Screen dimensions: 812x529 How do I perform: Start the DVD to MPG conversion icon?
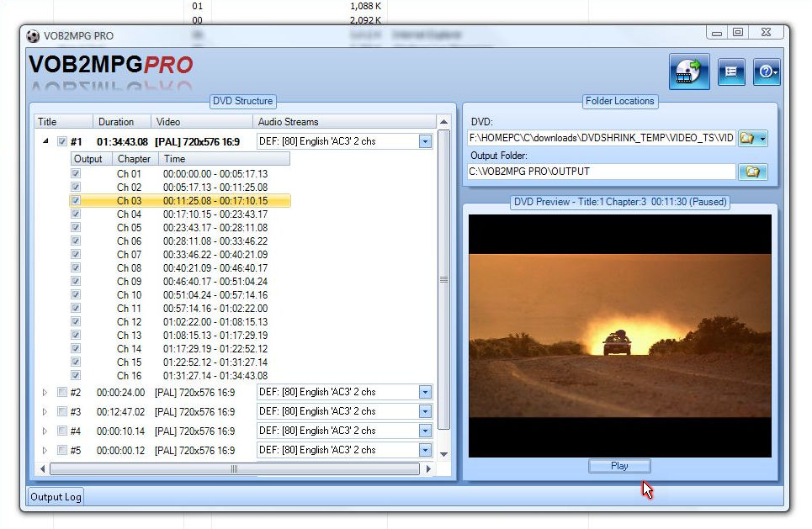689,71
